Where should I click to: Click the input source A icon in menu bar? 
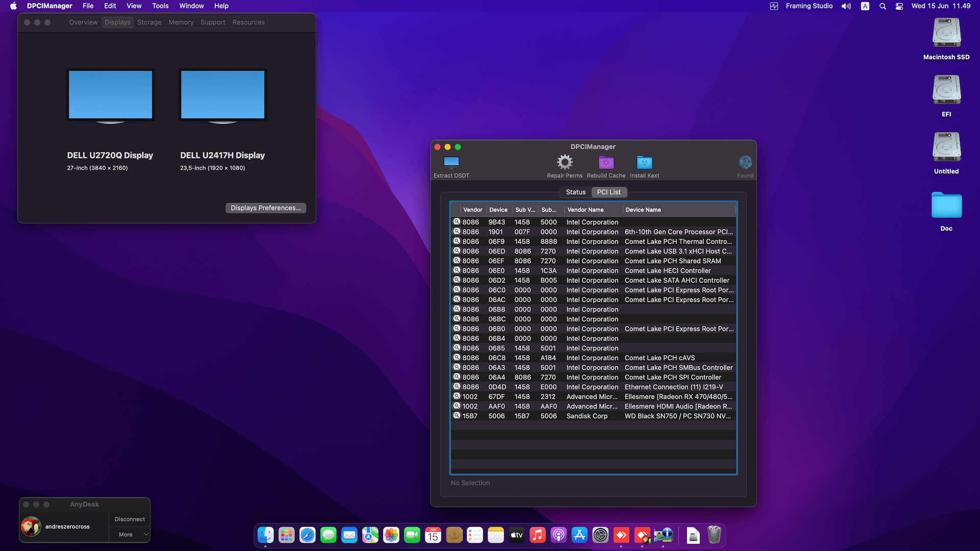click(865, 6)
